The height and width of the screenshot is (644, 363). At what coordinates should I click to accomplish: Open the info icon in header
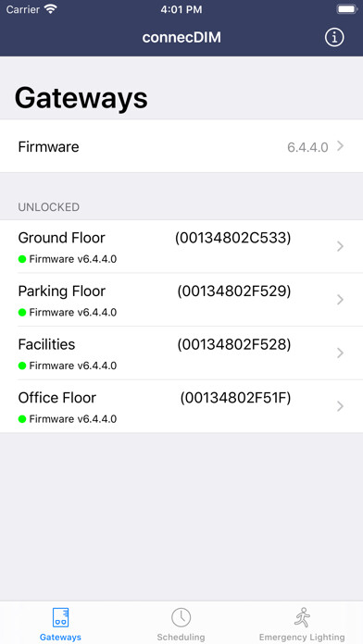coord(334,37)
